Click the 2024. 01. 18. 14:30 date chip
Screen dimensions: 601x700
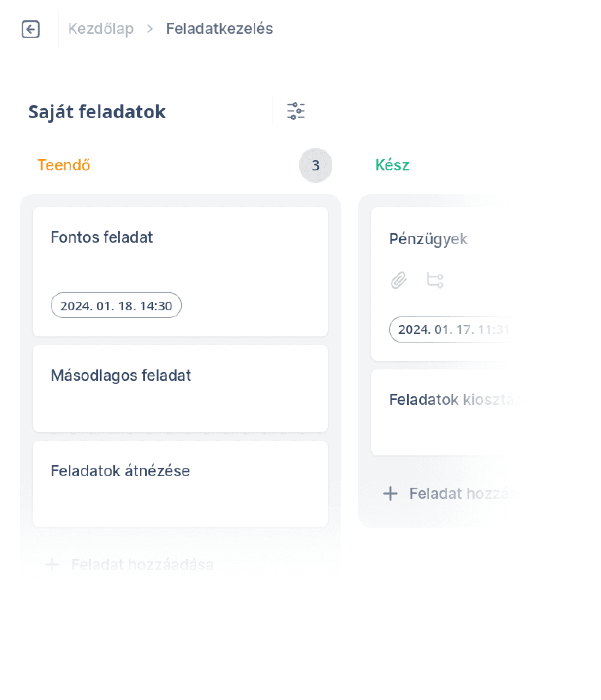pyautogui.click(x=116, y=305)
